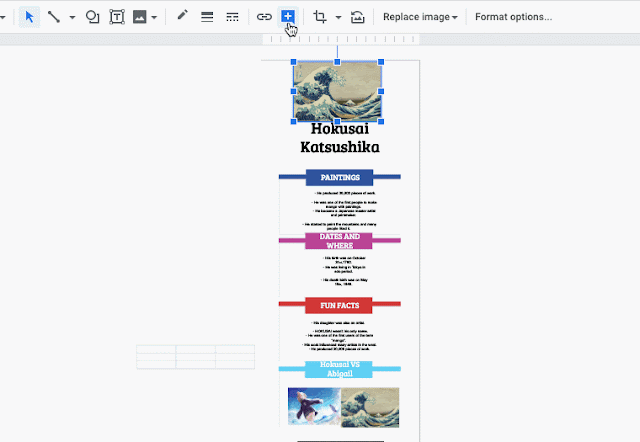The image size is (640, 442).
Task: Open Format options
Action: 513,17
